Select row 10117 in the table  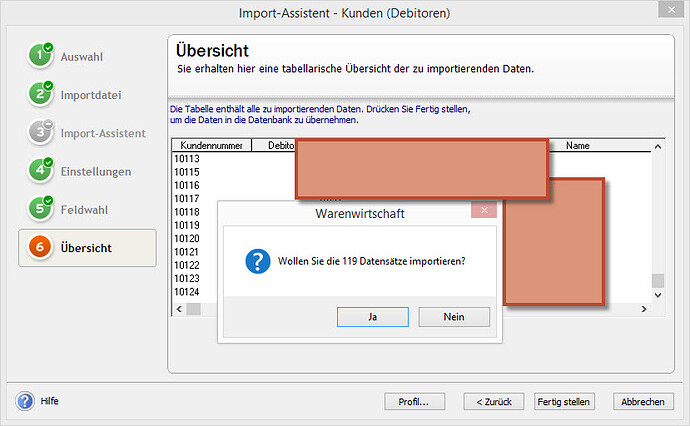click(187, 198)
